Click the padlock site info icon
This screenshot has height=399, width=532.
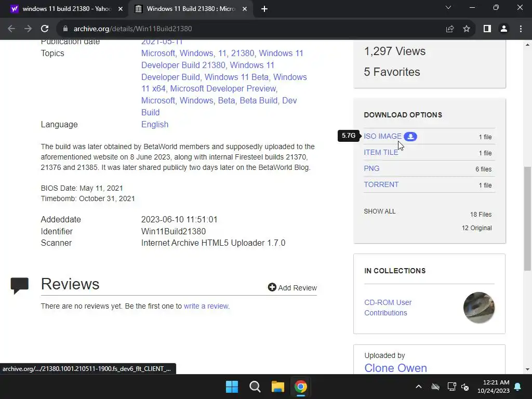(x=65, y=29)
